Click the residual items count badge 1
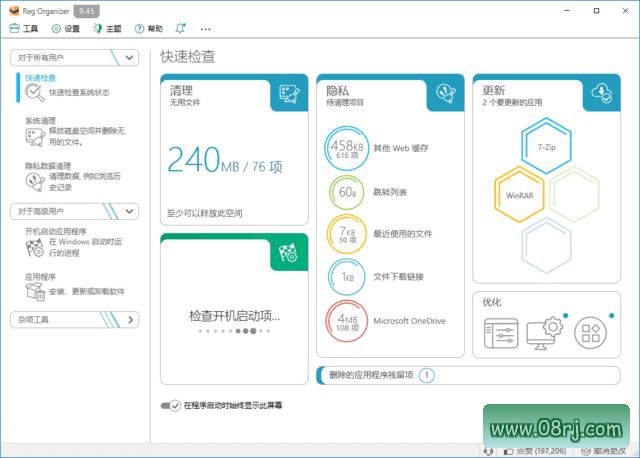 [x=427, y=375]
